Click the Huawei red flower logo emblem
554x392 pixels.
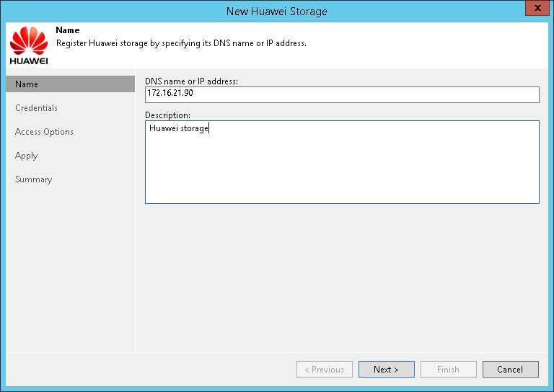pyautogui.click(x=29, y=40)
